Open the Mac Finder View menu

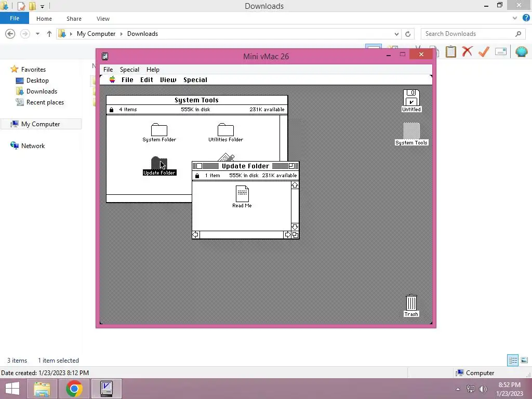coord(168,79)
